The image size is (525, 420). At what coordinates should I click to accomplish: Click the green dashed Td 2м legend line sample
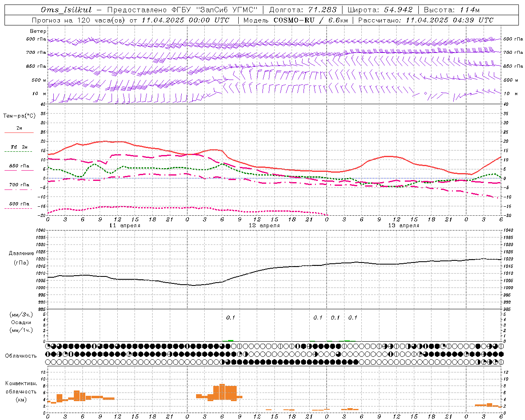[18, 152]
